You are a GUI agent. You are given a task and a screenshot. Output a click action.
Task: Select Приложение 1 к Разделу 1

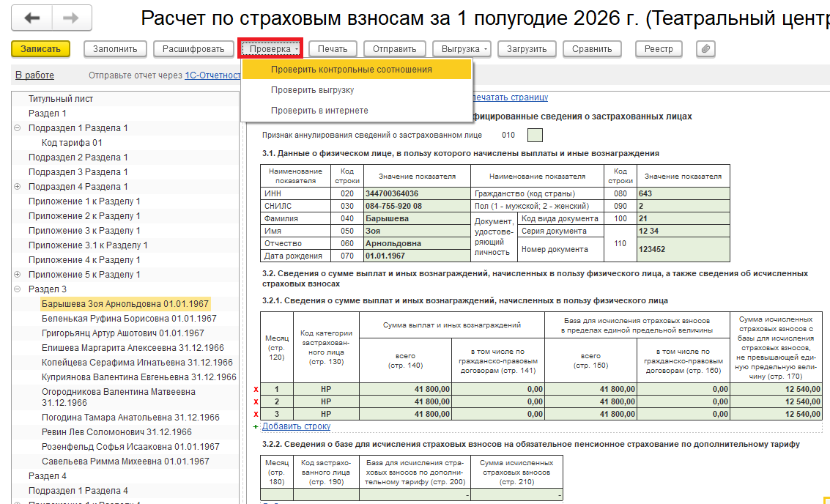pos(85,201)
